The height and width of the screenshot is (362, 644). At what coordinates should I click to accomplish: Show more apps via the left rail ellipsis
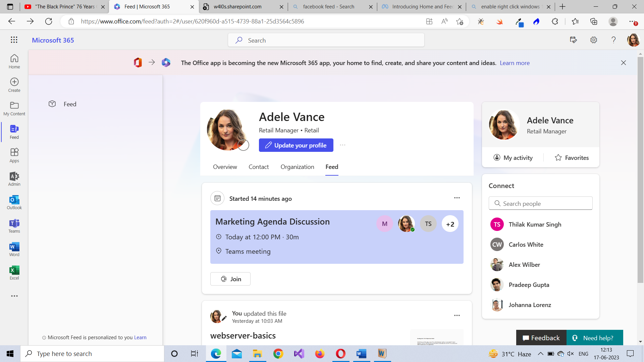(x=14, y=296)
